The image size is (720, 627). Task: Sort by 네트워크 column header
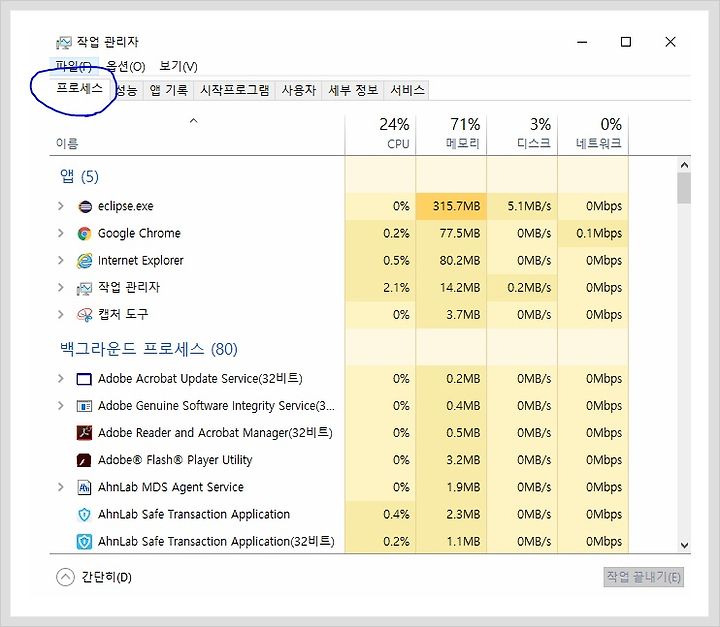593,135
